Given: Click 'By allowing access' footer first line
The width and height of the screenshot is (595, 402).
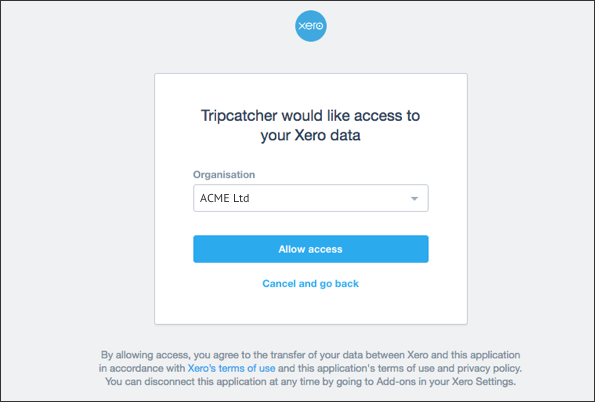Looking at the screenshot, I should (x=310, y=355).
